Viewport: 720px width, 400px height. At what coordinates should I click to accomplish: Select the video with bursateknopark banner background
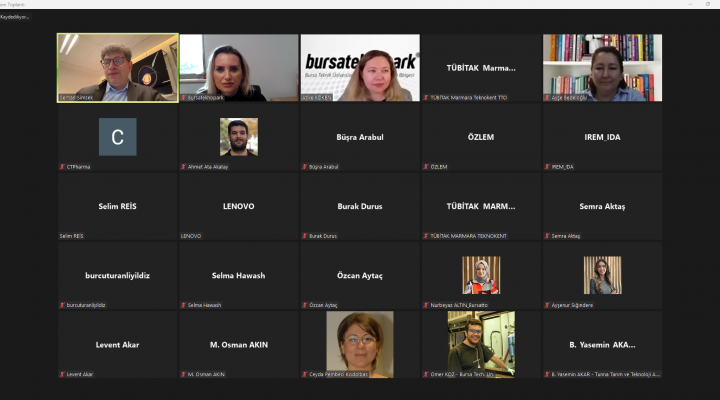click(360, 68)
